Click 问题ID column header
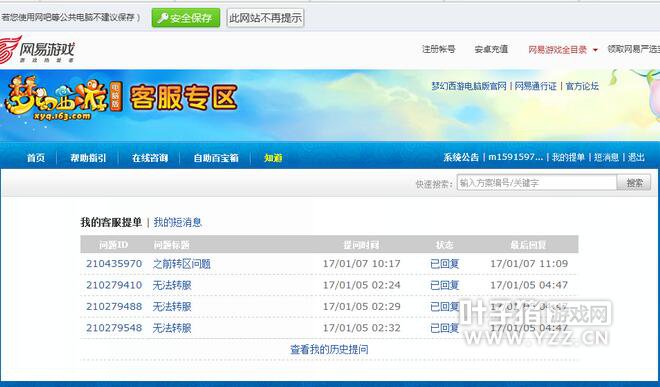This screenshot has height=387, width=660. coord(114,245)
